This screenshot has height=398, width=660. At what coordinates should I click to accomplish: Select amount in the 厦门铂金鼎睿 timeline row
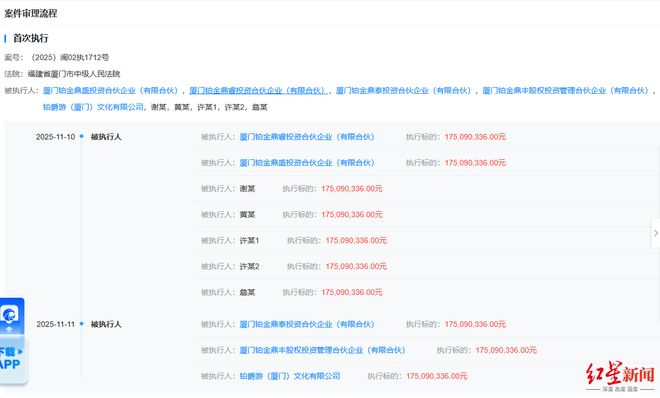[475, 137]
